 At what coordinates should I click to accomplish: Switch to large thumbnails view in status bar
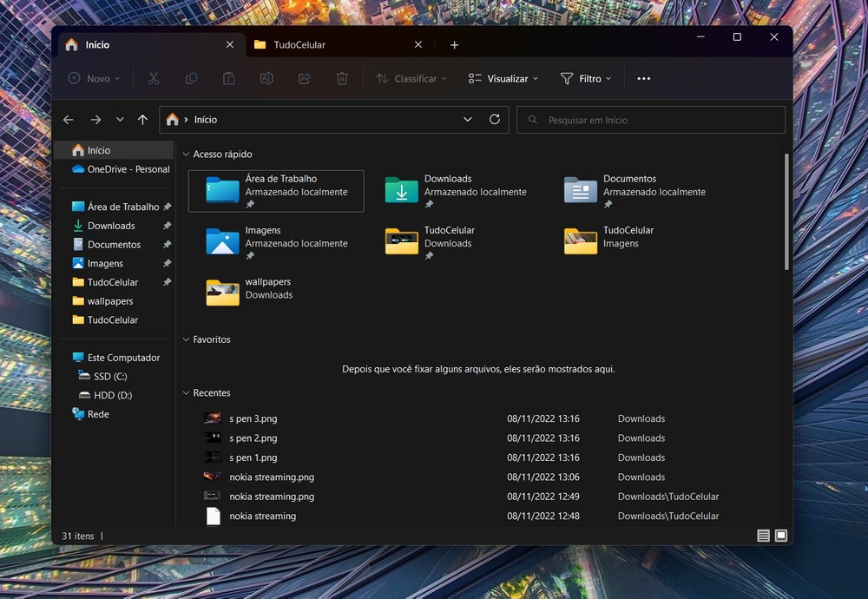pyautogui.click(x=780, y=536)
